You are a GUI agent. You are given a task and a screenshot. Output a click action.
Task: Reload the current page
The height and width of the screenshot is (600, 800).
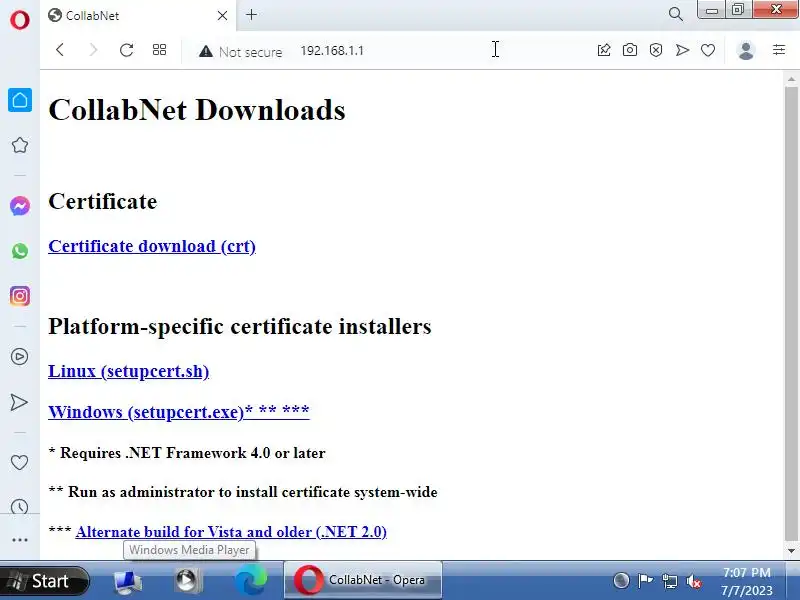[x=126, y=50]
